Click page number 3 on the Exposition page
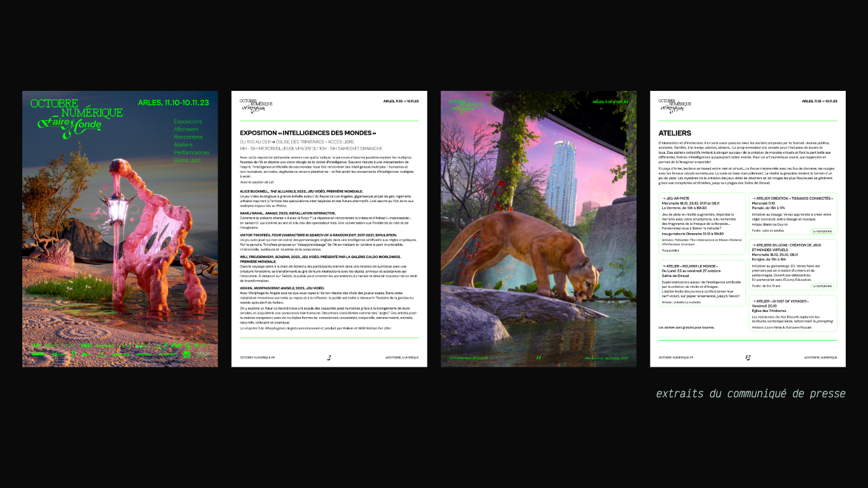 point(329,358)
